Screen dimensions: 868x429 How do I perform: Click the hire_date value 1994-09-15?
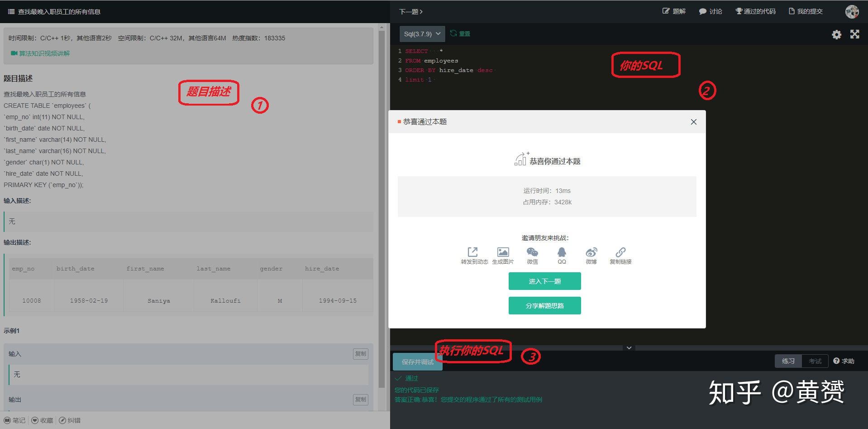(x=338, y=301)
